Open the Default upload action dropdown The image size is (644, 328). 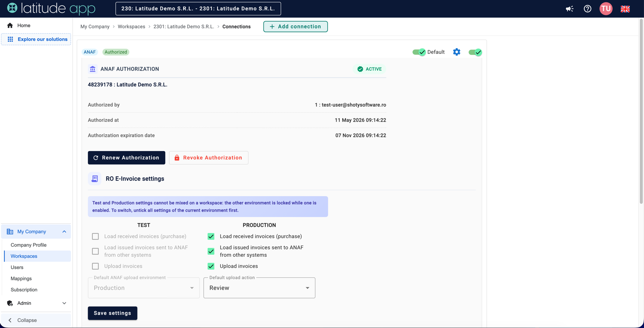[x=259, y=288]
